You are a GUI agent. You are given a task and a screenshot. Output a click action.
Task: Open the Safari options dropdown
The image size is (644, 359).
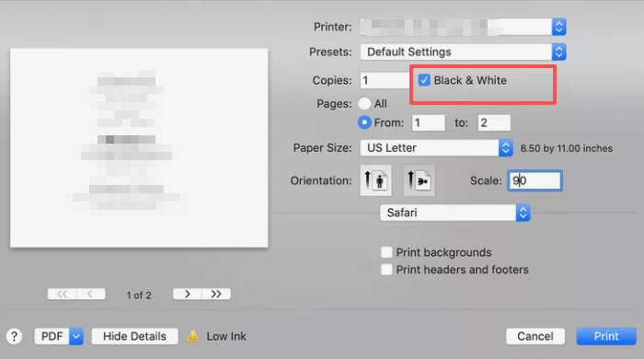coord(455,213)
